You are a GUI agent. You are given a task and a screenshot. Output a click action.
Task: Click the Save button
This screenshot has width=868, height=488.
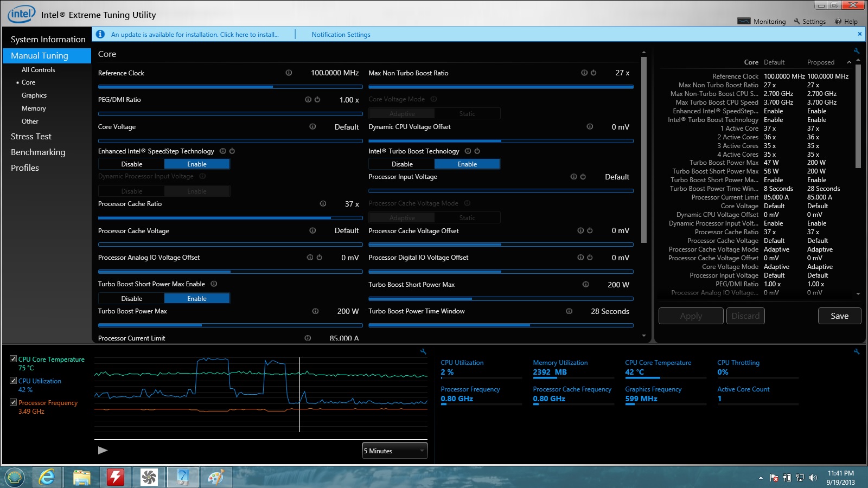pos(839,316)
